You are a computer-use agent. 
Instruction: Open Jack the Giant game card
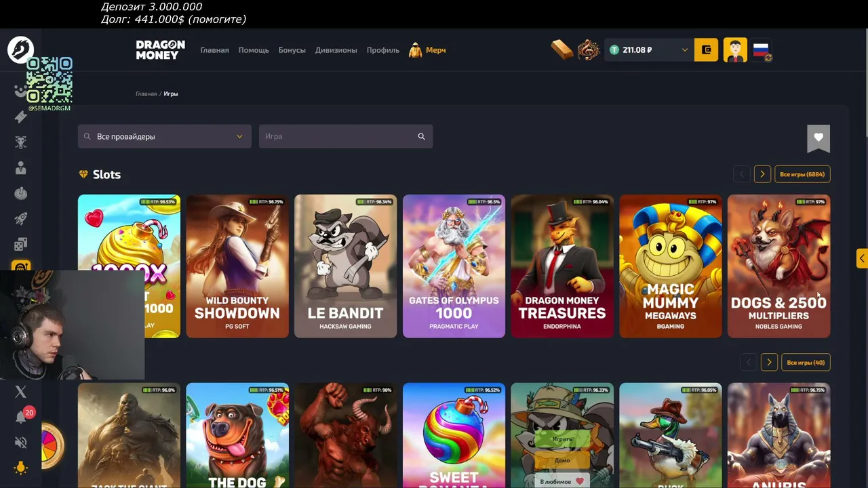tap(129, 435)
